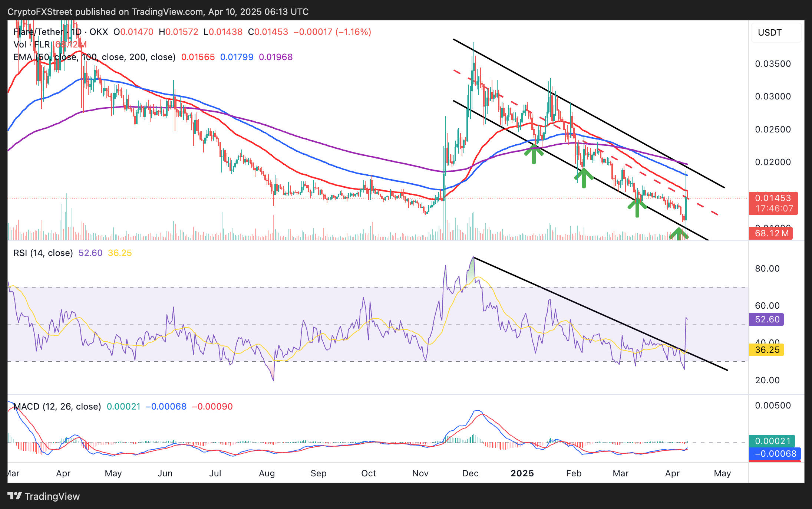The height and width of the screenshot is (509, 812).
Task: Click the 68.12 M volume label
Action: pos(771,233)
